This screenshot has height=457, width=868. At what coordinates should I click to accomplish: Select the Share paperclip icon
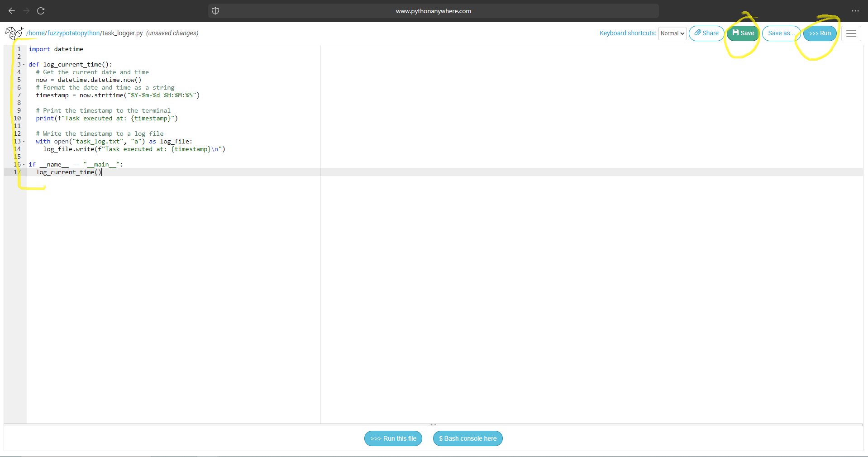[x=698, y=33]
